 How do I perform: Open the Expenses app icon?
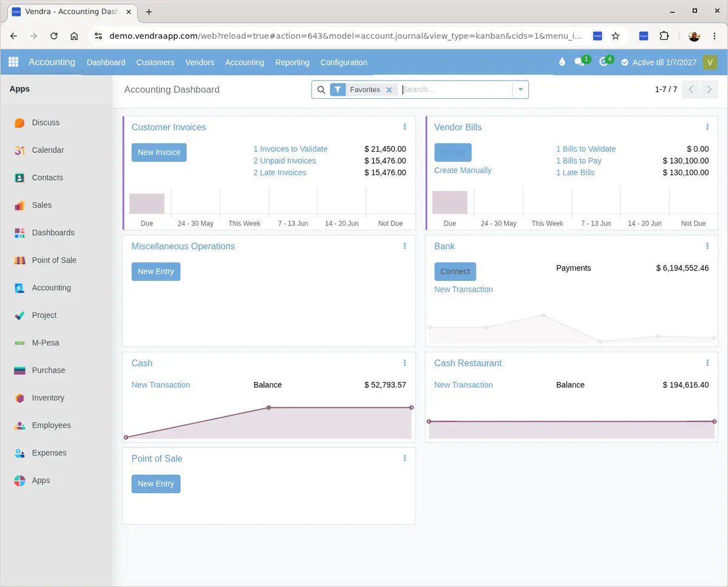pyautogui.click(x=20, y=453)
